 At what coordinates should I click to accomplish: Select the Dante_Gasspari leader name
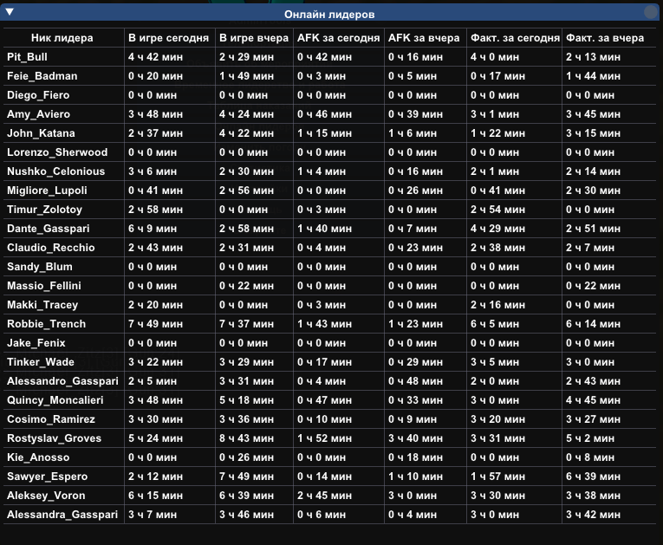pyautogui.click(x=48, y=228)
